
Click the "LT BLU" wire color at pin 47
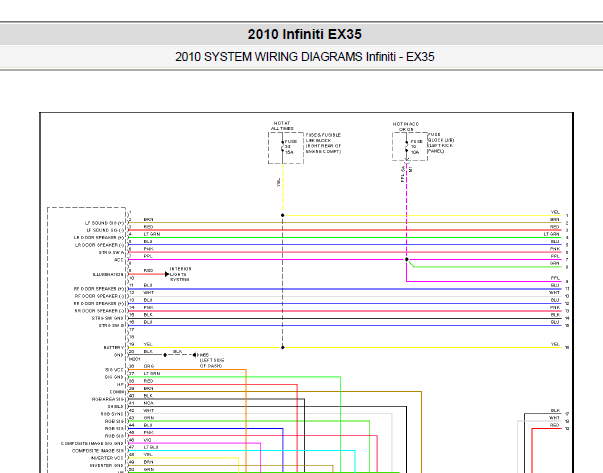point(152,447)
